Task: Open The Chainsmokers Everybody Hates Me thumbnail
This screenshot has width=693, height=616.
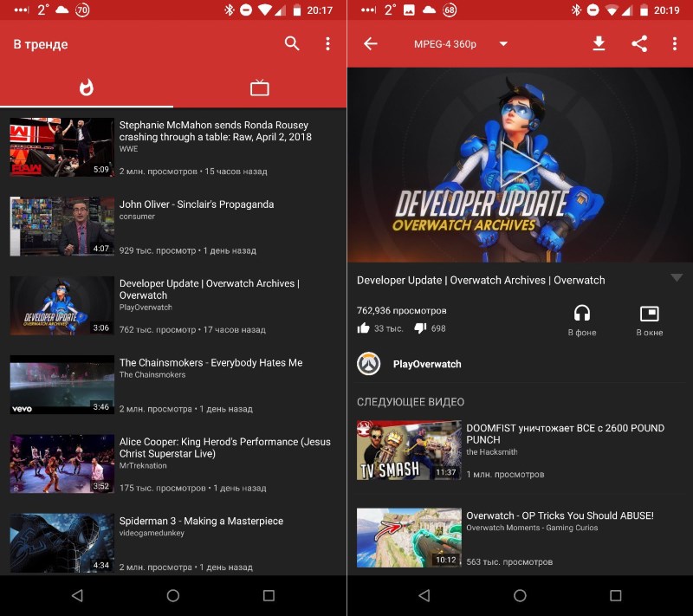Action: pyautogui.click(x=62, y=385)
